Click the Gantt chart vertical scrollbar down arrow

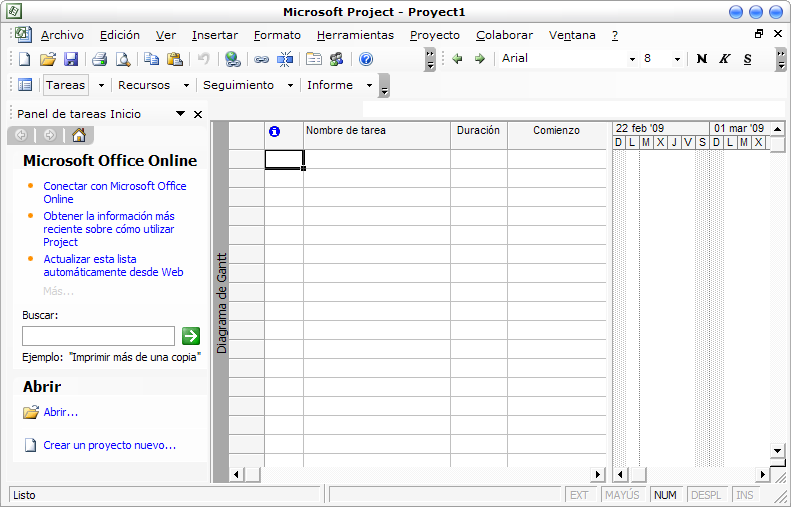[x=777, y=451]
